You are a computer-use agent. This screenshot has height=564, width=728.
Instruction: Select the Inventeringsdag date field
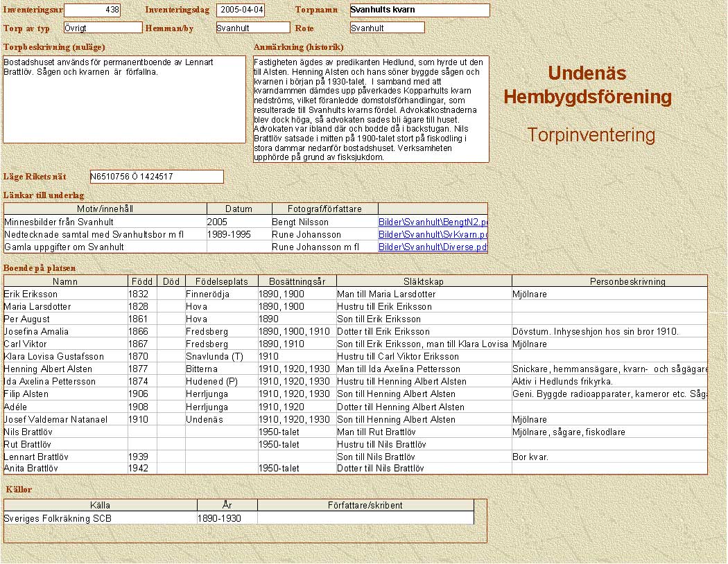(241, 10)
